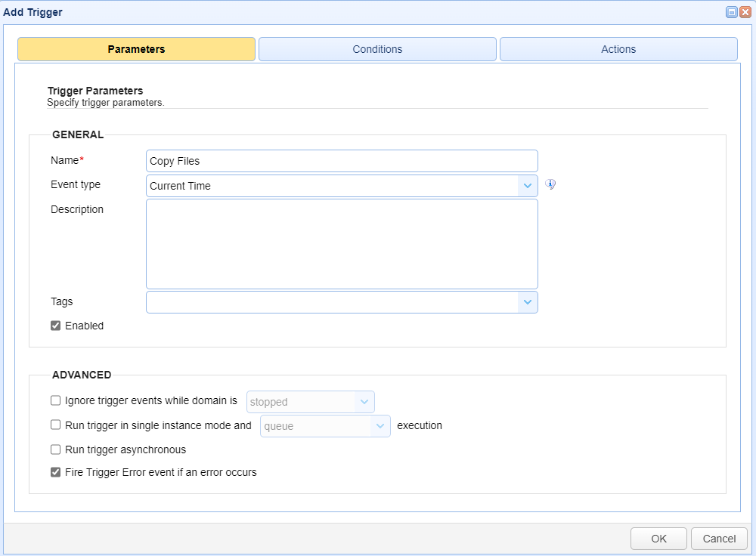Open the Event type dropdown arrow

528,186
